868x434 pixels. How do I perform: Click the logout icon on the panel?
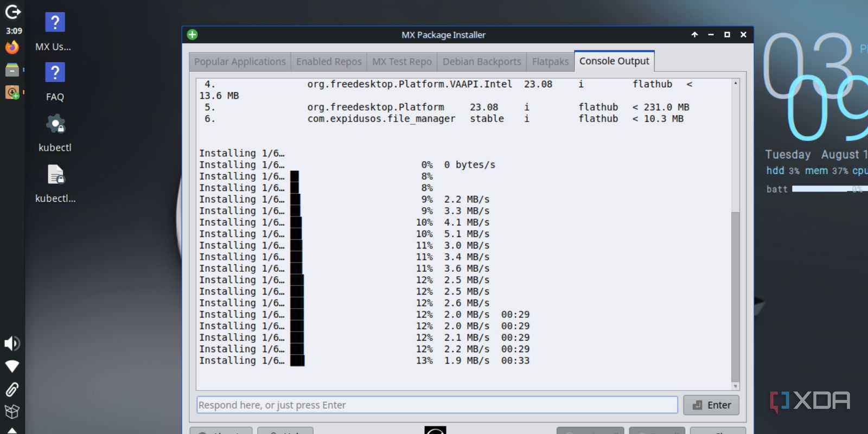(12, 11)
